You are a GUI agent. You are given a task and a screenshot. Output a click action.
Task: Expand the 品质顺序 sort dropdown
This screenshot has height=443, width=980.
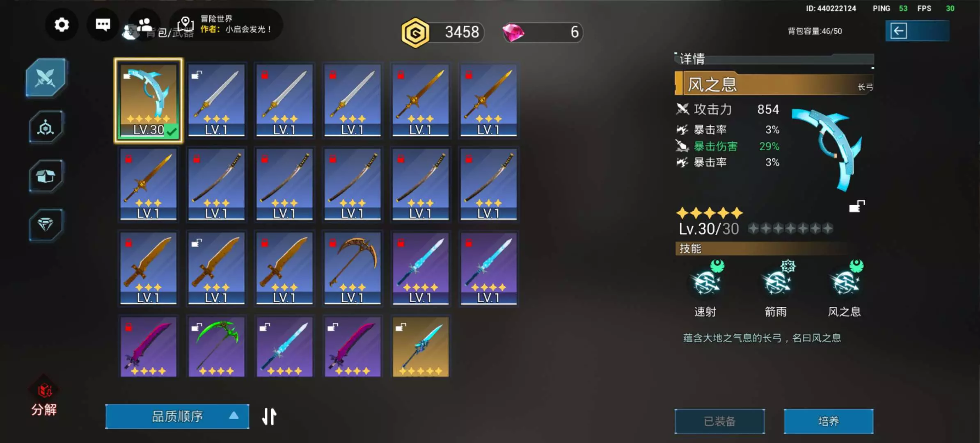tap(177, 416)
